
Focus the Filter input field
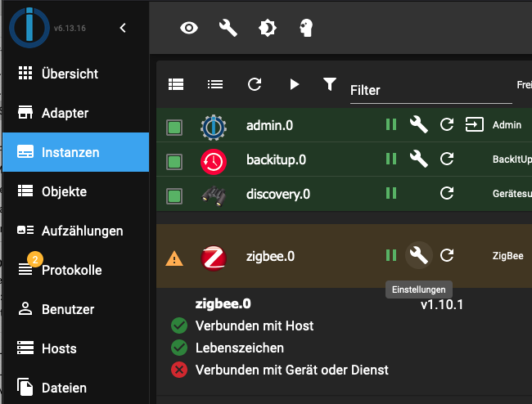[431, 91]
